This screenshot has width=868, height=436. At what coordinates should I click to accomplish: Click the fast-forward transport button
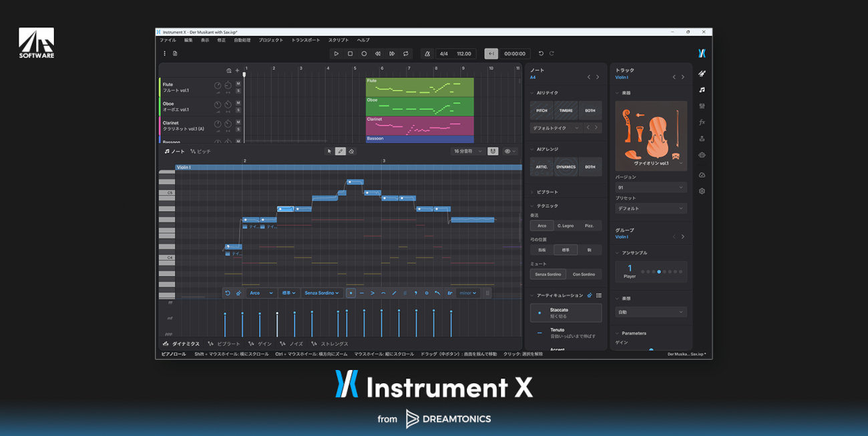click(x=392, y=53)
